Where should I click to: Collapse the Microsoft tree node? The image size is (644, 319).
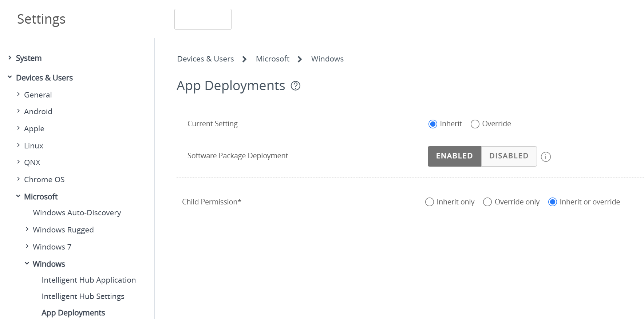[18, 196]
